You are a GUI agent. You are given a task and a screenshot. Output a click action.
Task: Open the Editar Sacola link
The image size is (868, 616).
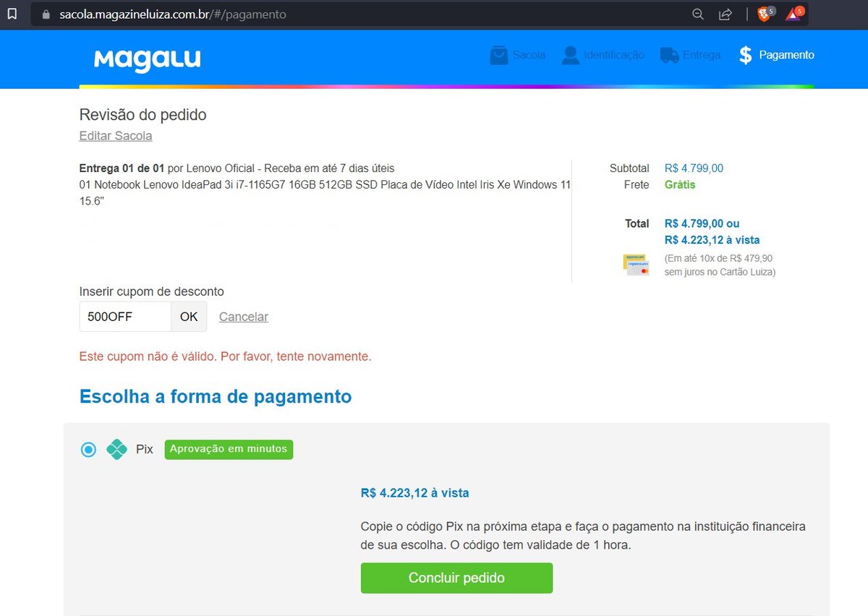115,135
